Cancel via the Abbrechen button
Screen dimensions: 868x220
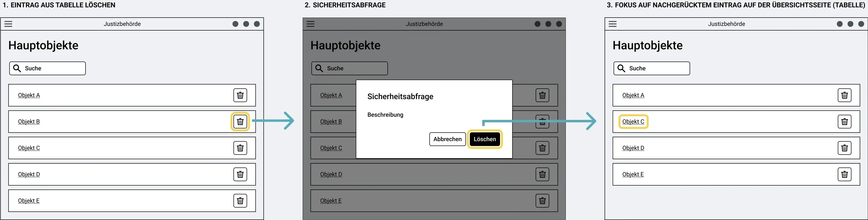click(x=447, y=139)
